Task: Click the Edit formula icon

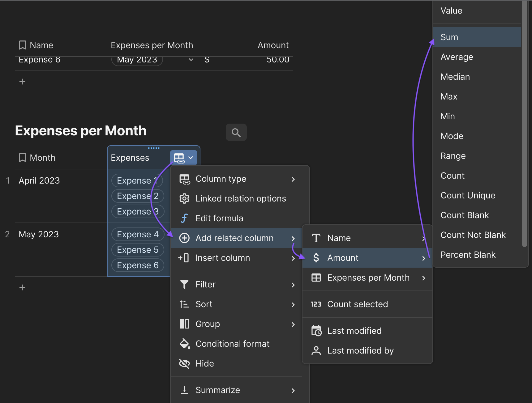Action: 184,218
